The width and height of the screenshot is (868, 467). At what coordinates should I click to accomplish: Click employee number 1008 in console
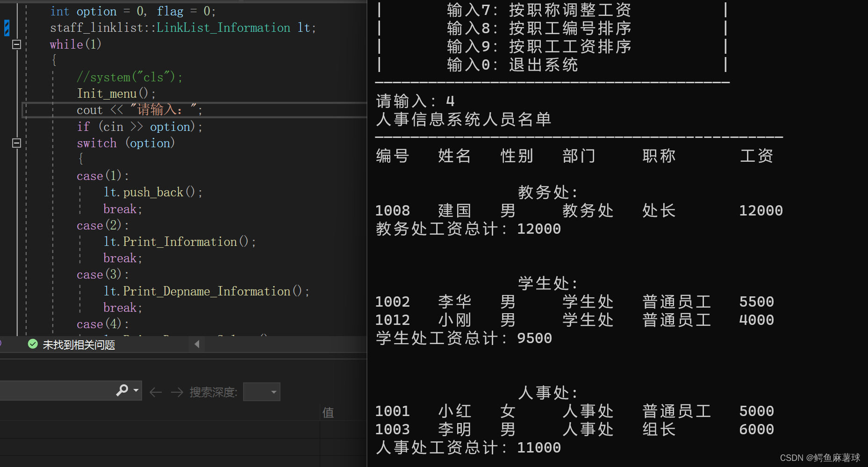tap(393, 210)
